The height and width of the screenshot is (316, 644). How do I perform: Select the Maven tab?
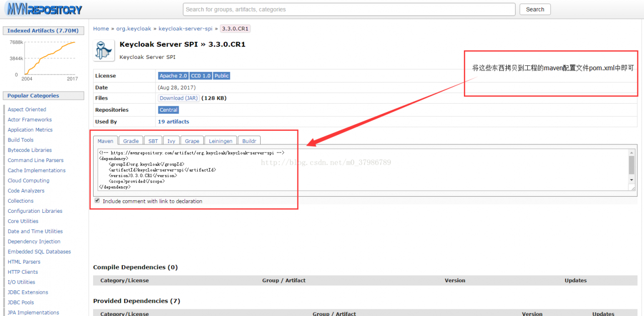pyautogui.click(x=106, y=141)
